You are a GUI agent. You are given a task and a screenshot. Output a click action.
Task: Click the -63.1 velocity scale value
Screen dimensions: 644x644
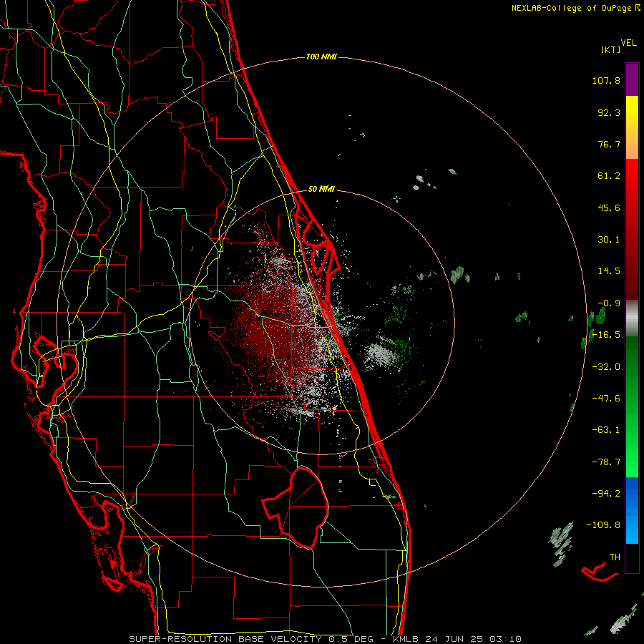(x=606, y=430)
